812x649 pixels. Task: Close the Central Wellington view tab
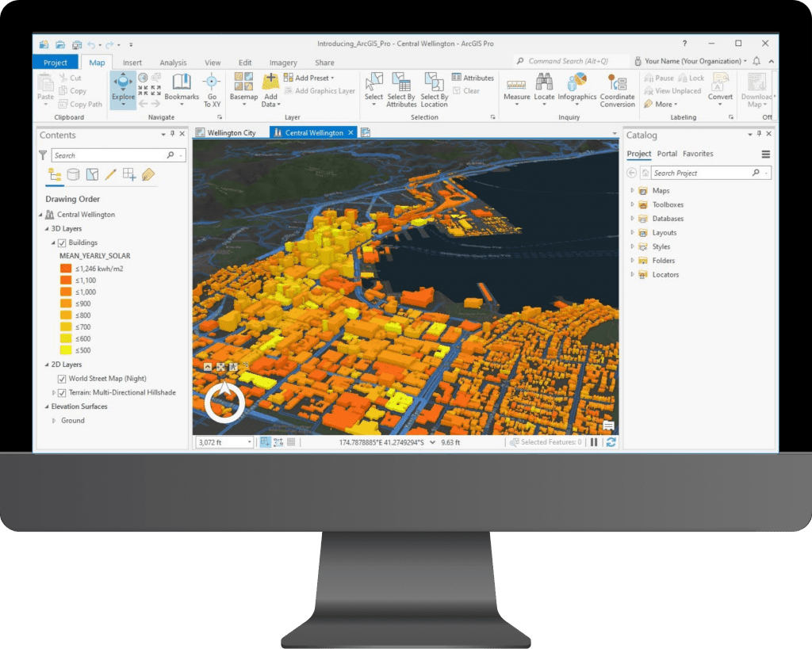(350, 133)
